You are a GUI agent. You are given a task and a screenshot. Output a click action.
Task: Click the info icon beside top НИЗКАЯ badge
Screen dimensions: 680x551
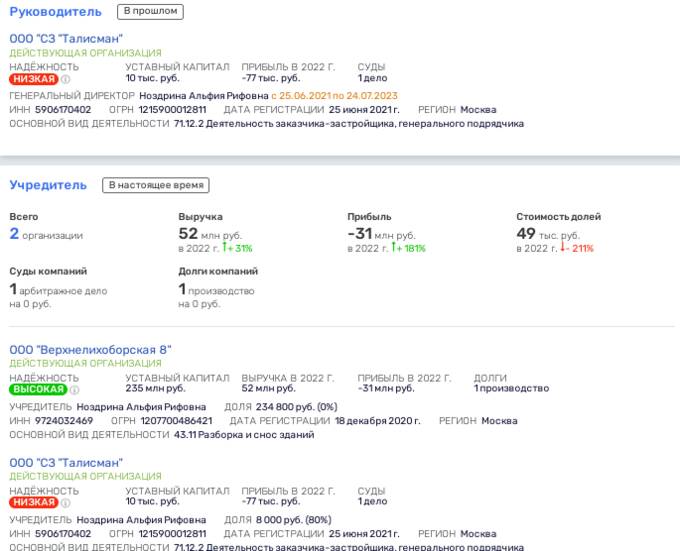tap(65, 79)
